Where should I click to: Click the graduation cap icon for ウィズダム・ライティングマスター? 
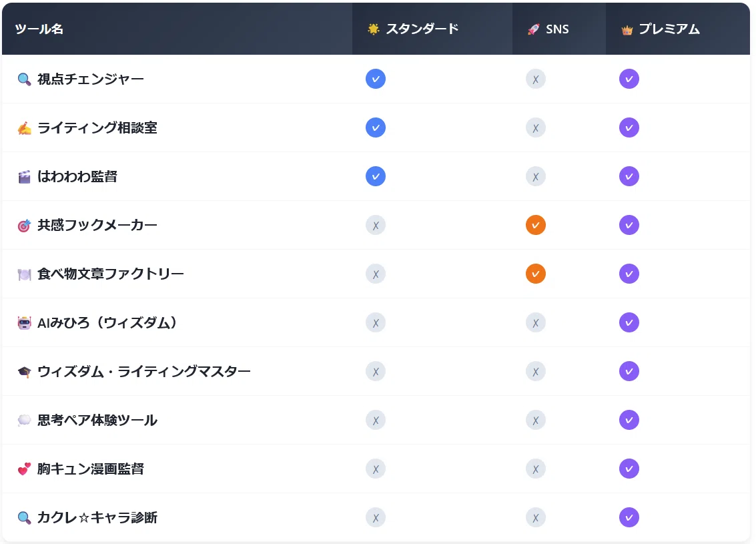pos(24,371)
